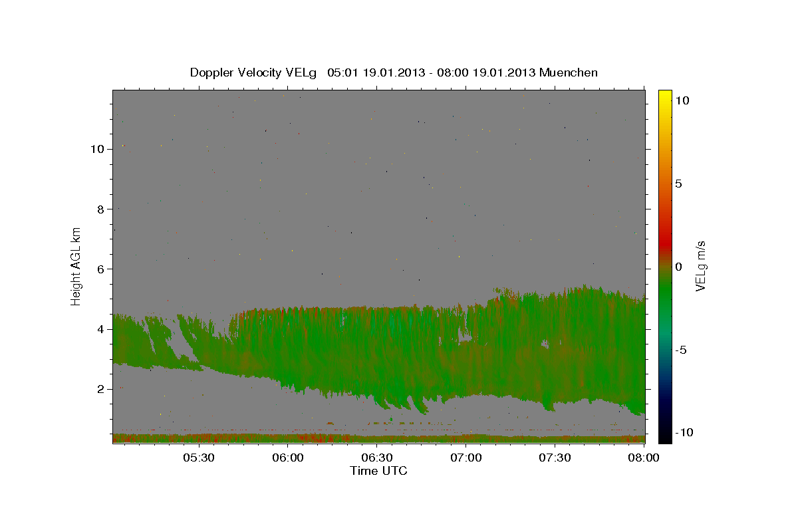Click the height axis label 2

(101, 389)
